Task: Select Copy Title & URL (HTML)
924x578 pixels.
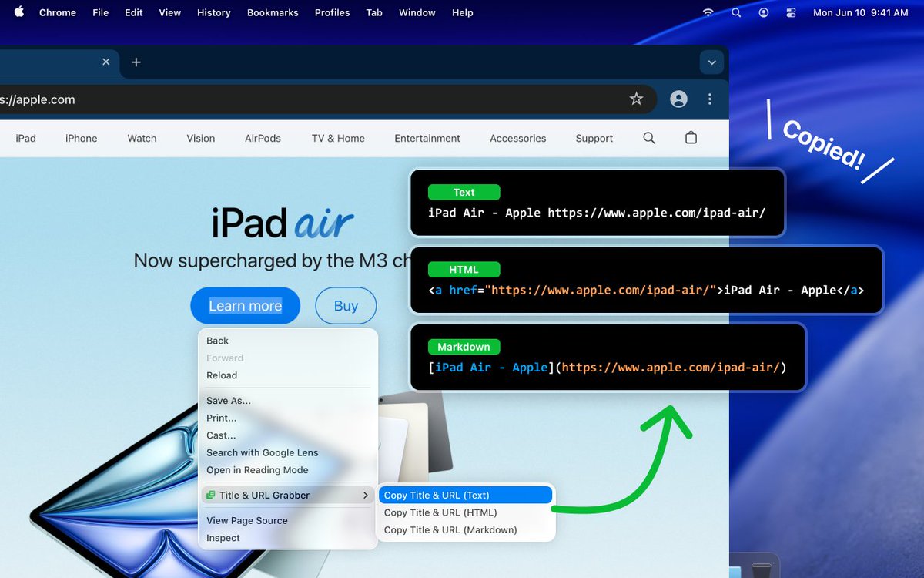Action: [465, 512]
